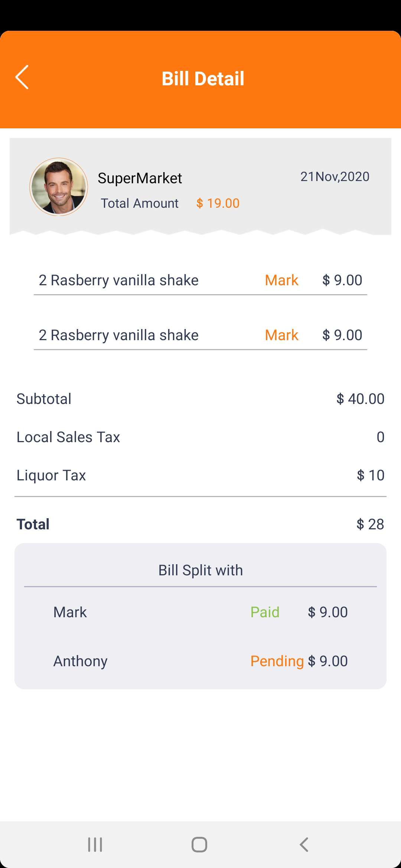Screen dimensions: 401x868
Task: Select the second Rasberry vanilla shake row
Action: 119,335
